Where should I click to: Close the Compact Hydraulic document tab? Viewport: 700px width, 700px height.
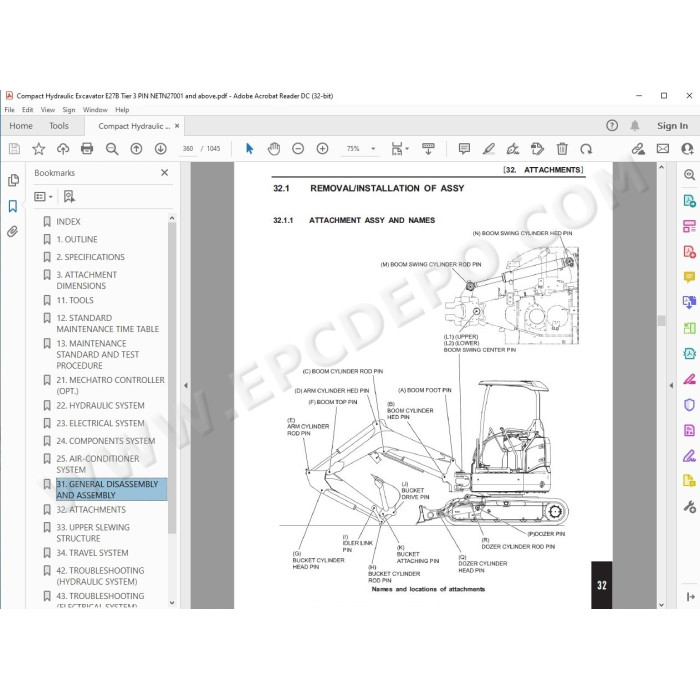coord(177,126)
